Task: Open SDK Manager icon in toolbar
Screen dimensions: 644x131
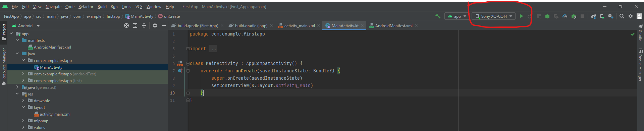Action: (x=611, y=16)
